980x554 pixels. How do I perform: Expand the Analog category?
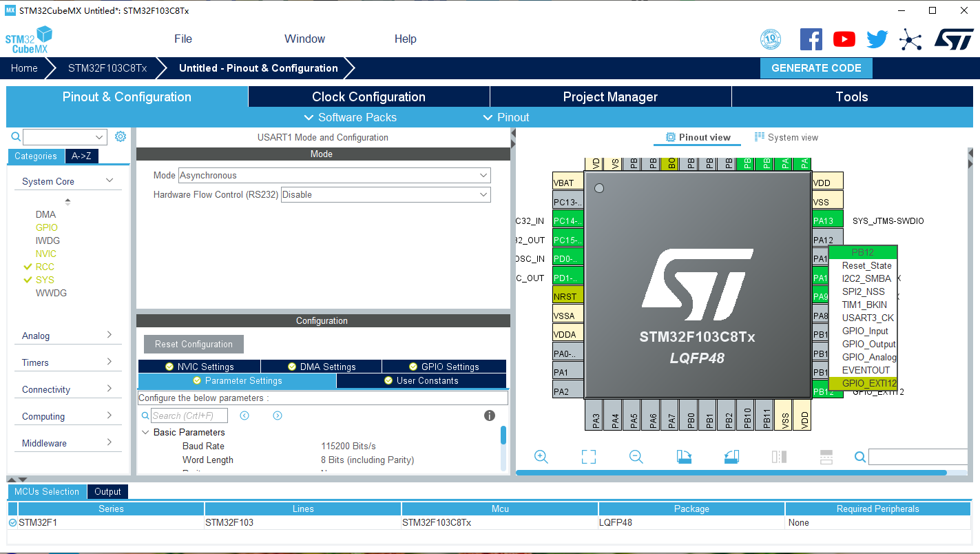110,335
